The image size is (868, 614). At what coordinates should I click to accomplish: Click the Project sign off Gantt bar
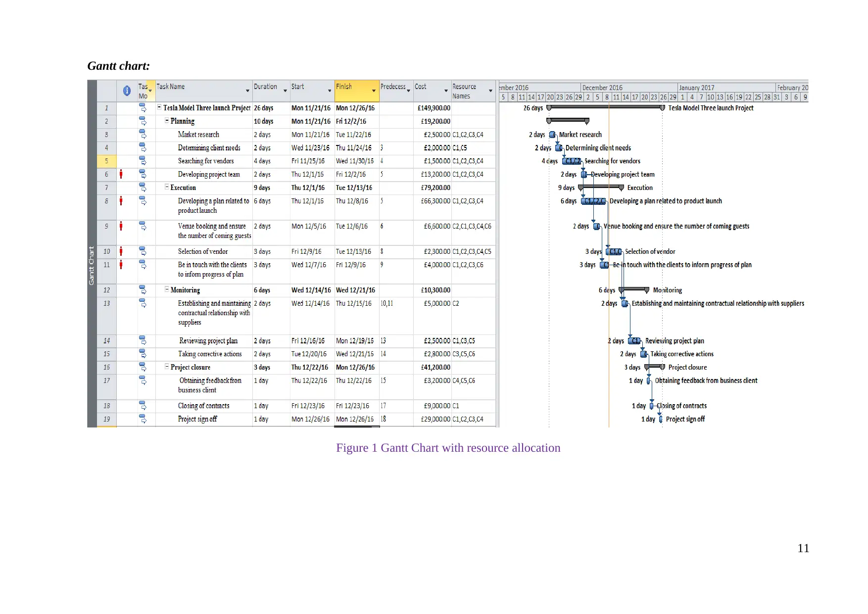(x=661, y=419)
